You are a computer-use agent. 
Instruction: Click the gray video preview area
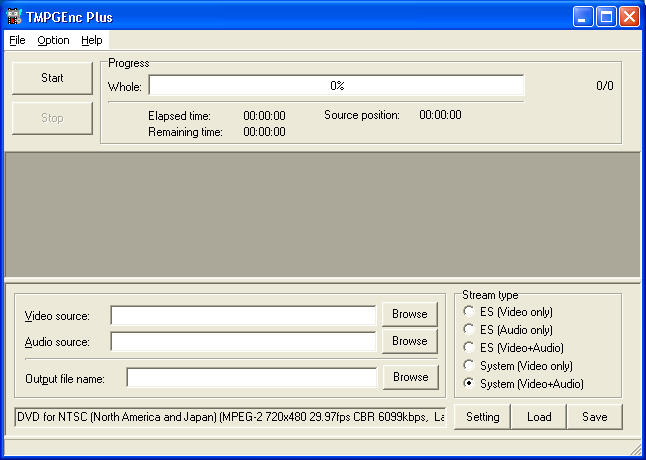(323, 214)
